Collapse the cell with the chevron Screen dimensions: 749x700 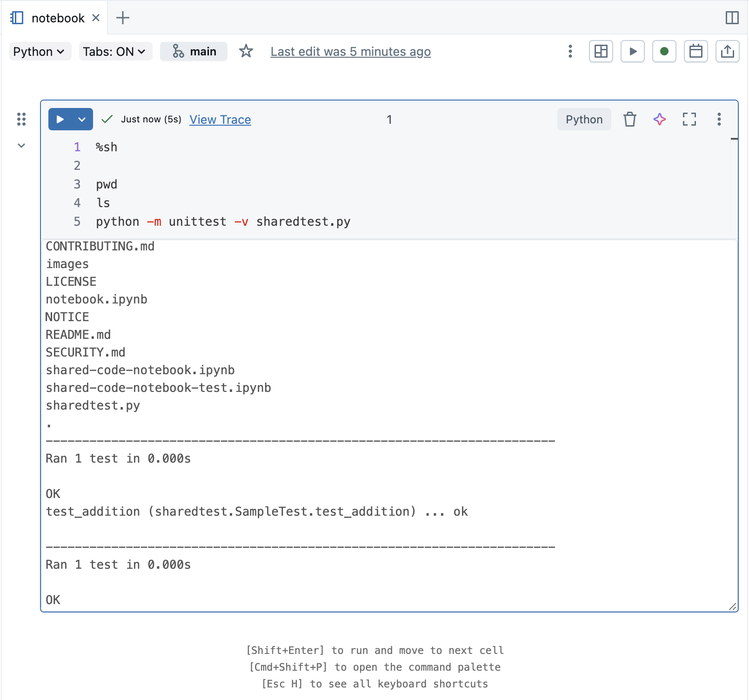pyautogui.click(x=21, y=145)
